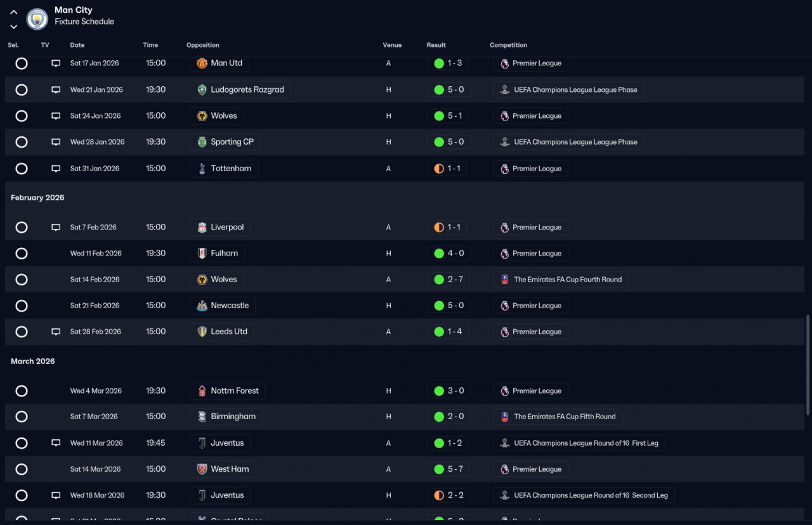Screen dimensions: 812x525
Task: Click the TV icon for the Sporting CP match
Action: (x=56, y=142)
